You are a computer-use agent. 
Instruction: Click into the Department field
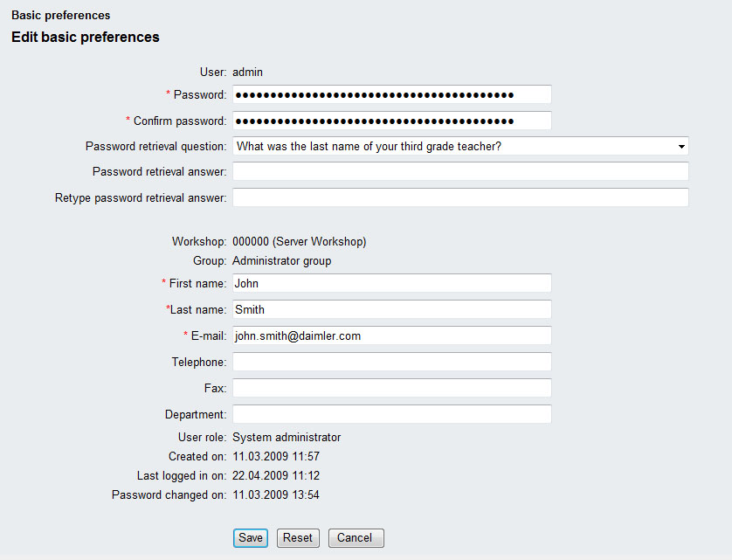391,414
